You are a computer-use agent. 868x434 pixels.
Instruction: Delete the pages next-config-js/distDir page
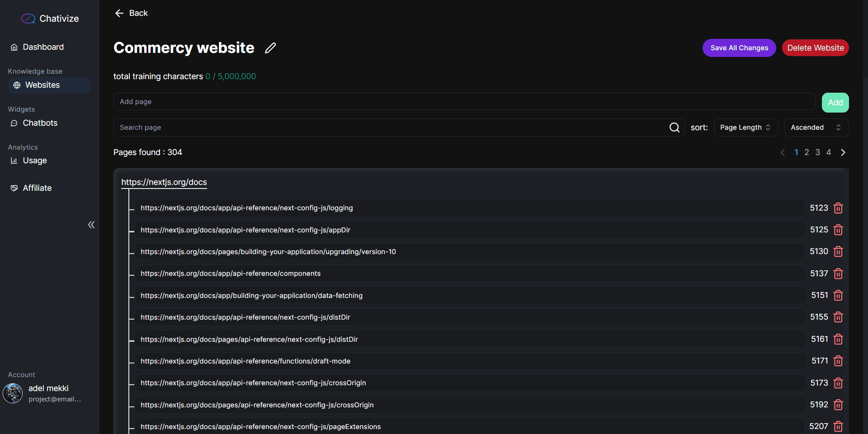838,339
